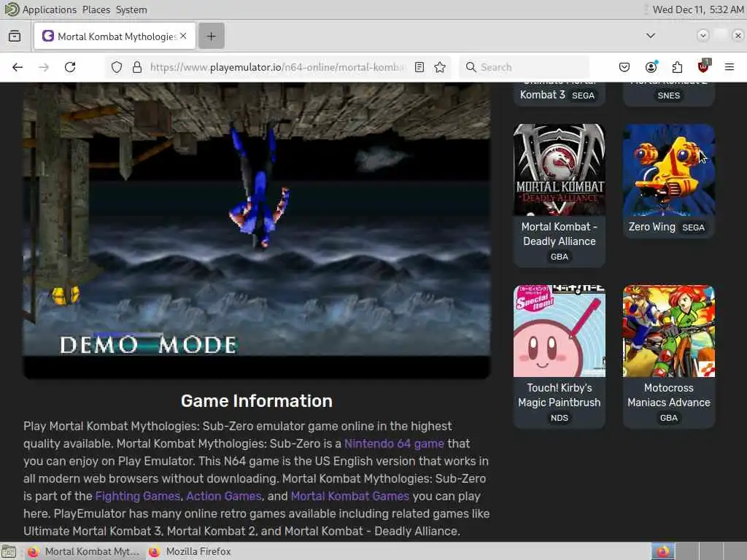The height and width of the screenshot is (560, 747).
Task: Open the Places menu
Action: pyautogui.click(x=96, y=9)
